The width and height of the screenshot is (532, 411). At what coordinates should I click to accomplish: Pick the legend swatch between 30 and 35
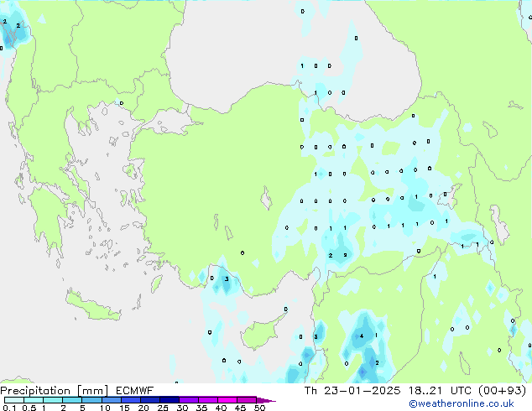188,400
